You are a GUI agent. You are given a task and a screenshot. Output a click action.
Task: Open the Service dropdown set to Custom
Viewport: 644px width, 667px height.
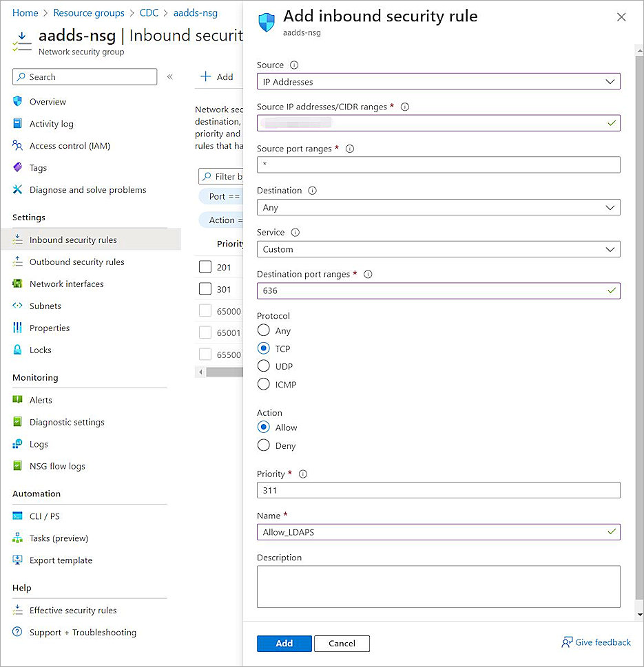click(439, 249)
